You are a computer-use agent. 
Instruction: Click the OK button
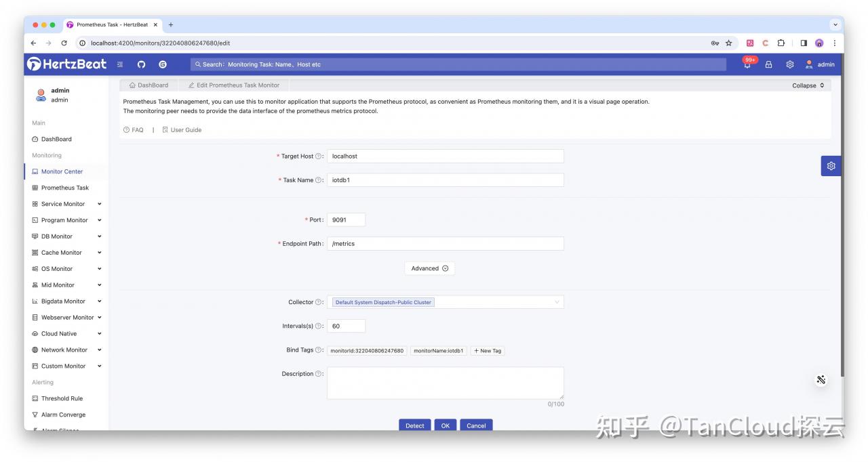coord(446,425)
